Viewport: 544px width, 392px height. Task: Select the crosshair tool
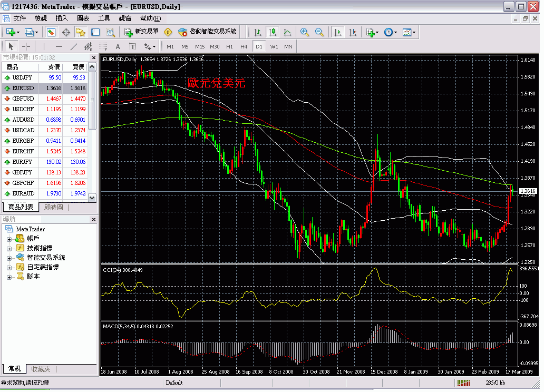(x=26, y=46)
